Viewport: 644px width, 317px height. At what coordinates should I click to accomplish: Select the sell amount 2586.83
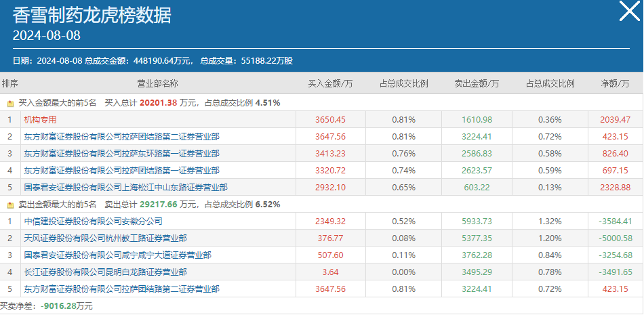click(477, 154)
